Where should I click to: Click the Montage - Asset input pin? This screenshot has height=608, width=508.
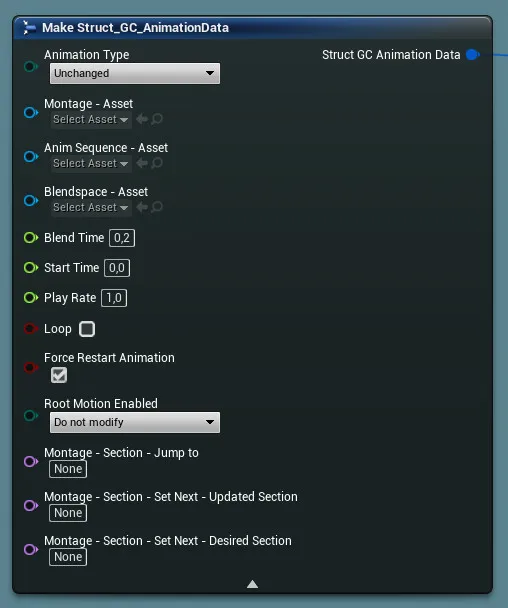[x=31, y=112]
